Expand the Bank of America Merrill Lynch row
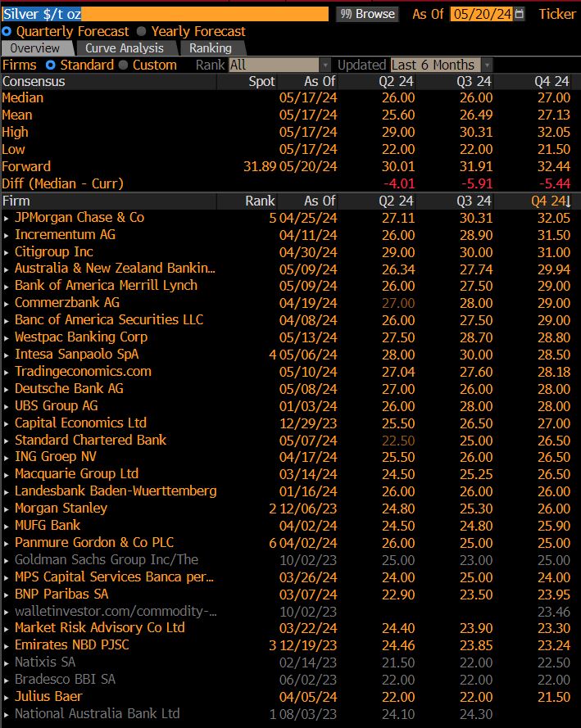The image size is (581, 728). point(6,287)
